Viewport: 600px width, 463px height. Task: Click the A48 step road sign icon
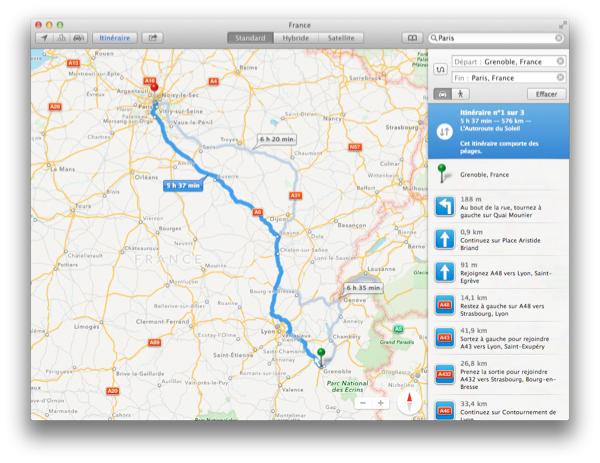coord(444,305)
